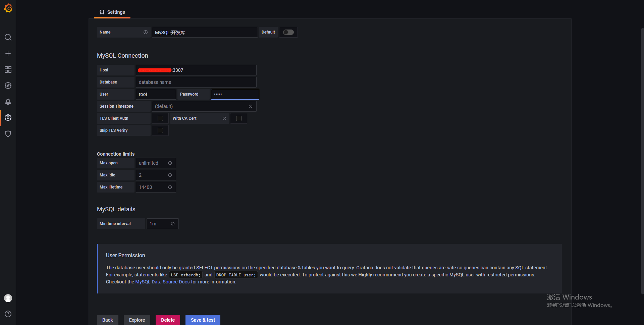Enable the TLS Client Auth checkbox
644x325 pixels.
pyautogui.click(x=160, y=118)
